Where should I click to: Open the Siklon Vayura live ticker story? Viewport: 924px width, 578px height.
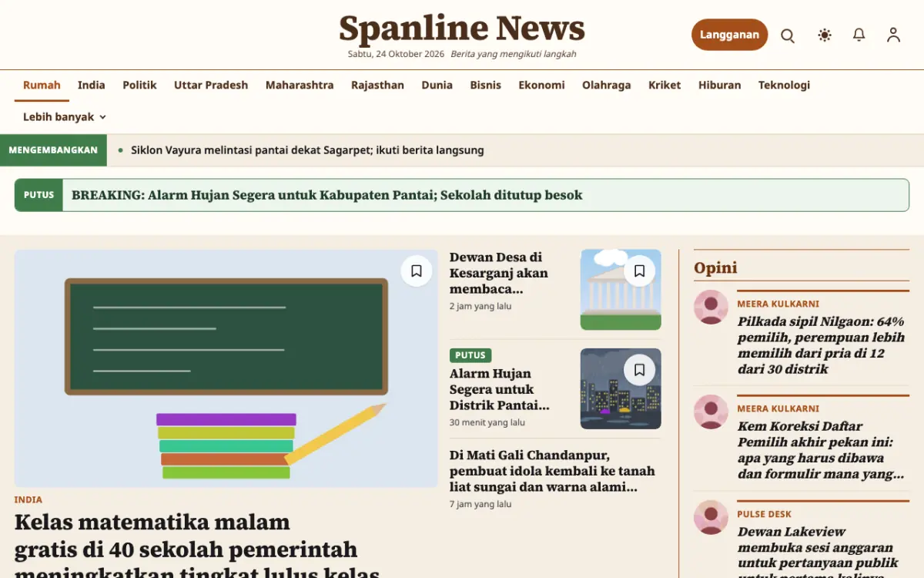tap(307, 150)
